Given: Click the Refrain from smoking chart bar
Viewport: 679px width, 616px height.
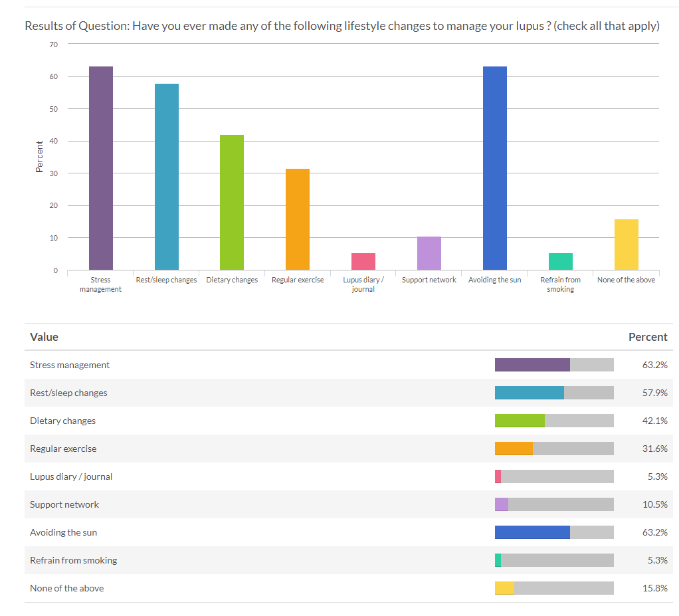Looking at the screenshot, I should click(560, 261).
